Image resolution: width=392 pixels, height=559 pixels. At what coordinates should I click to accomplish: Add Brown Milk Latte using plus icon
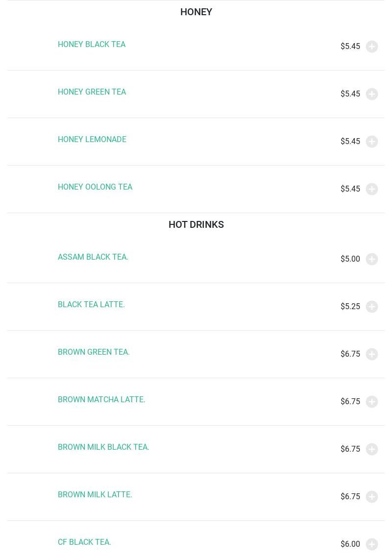tap(372, 497)
